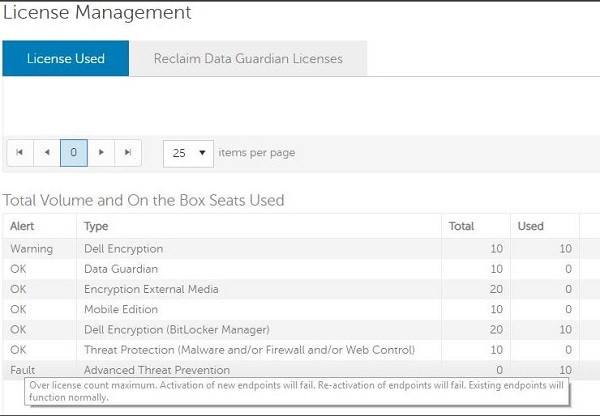This screenshot has height=416, width=600.
Task: Sort by the Type column header
Action: (x=96, y=226)
